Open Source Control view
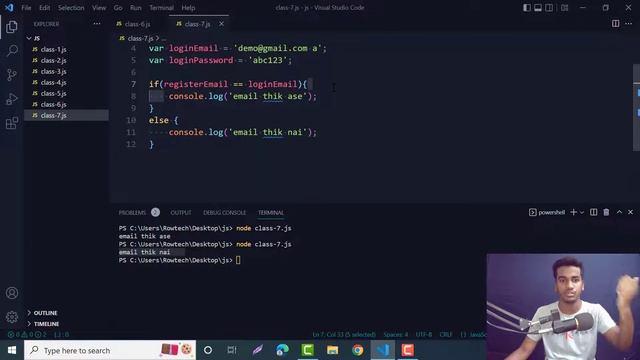This screenshot has height=360, width=640. click(x=12, y=75)
